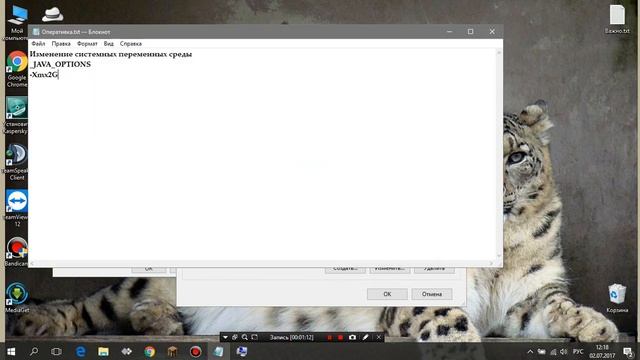Click the Notepad right scroll arrow
This screenshot has width=640, height=360.
pos(491,263)
